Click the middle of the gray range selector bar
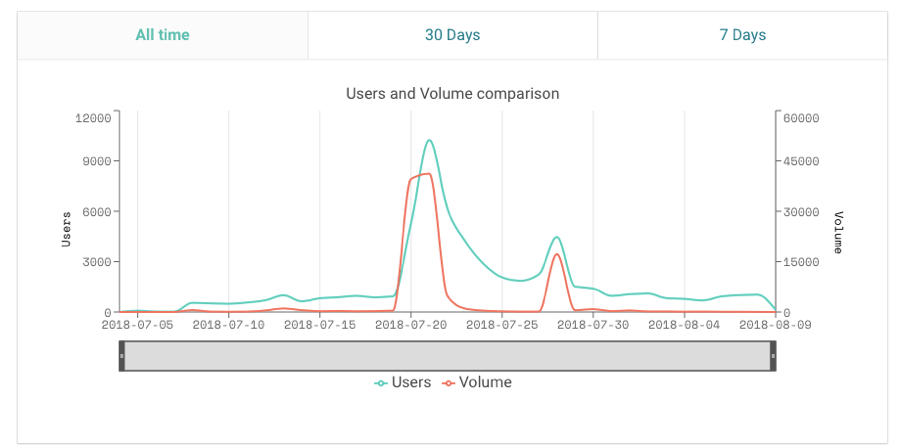The width and height of the screenshot is (899, 445). 447,356
